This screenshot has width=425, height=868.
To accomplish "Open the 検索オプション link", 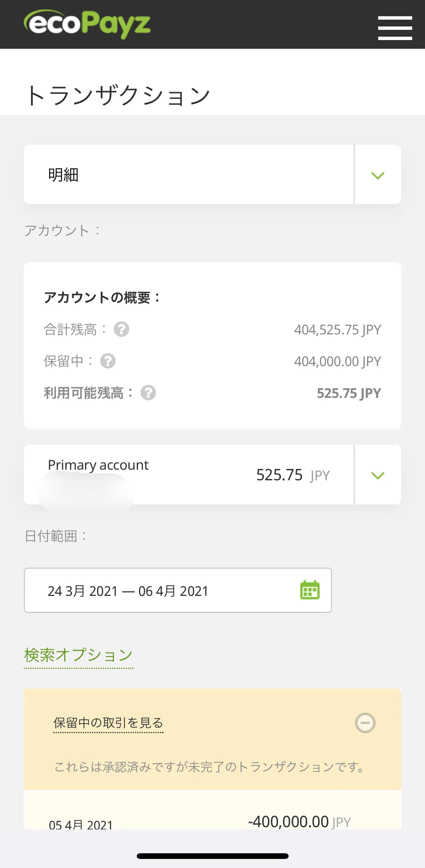I will [x=79, y=655].
